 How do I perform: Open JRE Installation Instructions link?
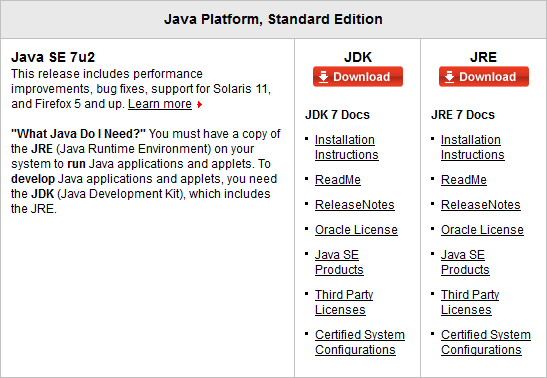tap(472, 147)
